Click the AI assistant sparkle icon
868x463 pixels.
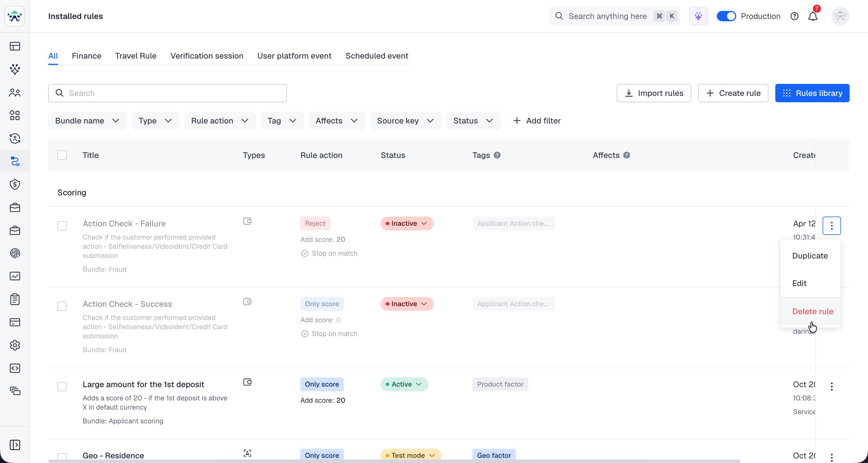(x=698, y=16)
